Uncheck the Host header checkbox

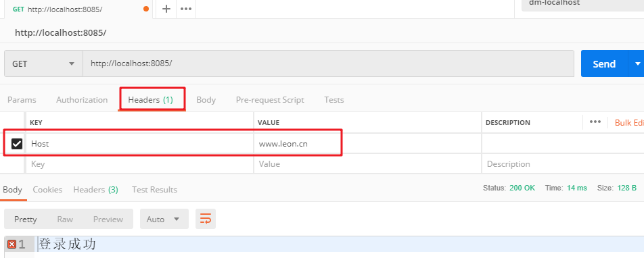pyautogui.click(x=17, y=144)
